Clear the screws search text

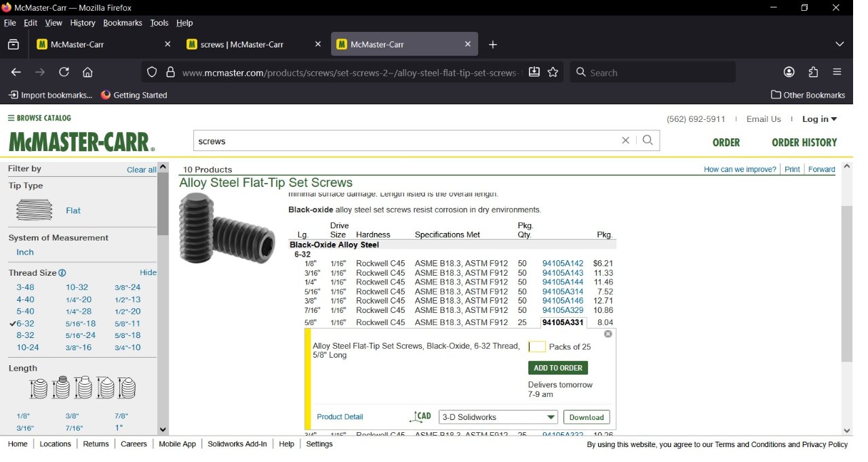[625, 141]
